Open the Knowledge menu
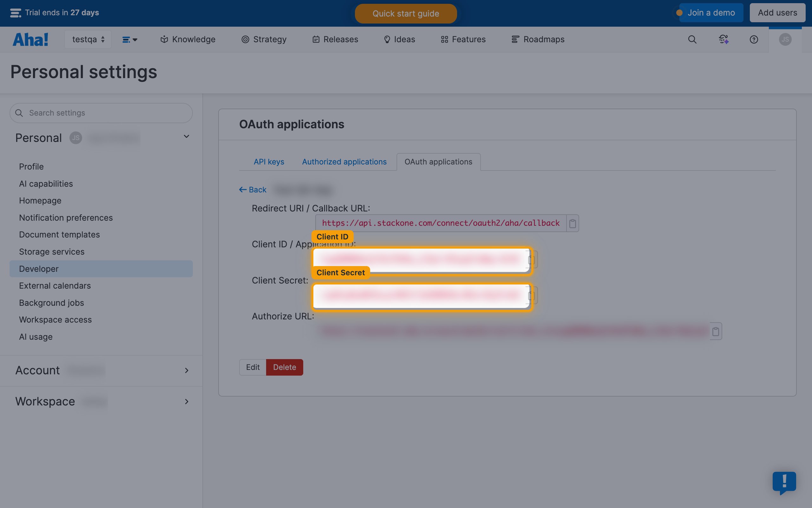Viewport: 812px width, 508px height. tap(188, 39)
